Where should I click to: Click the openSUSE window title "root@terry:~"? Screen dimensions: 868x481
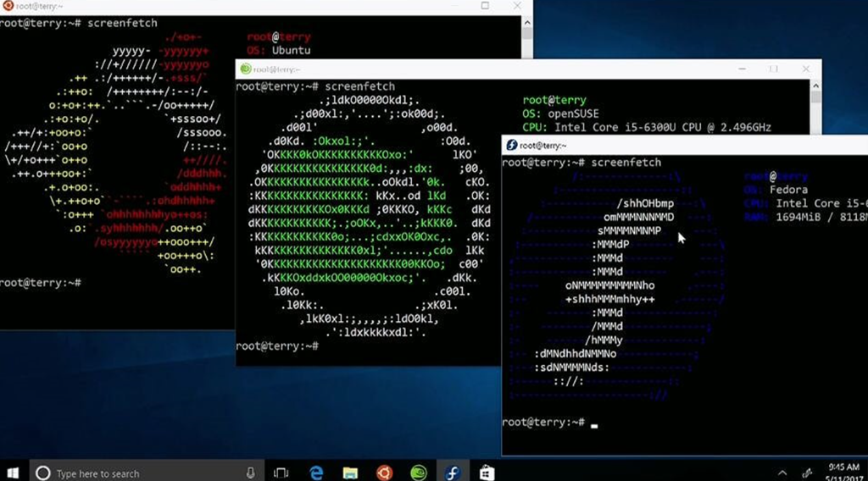coord(277,69)
